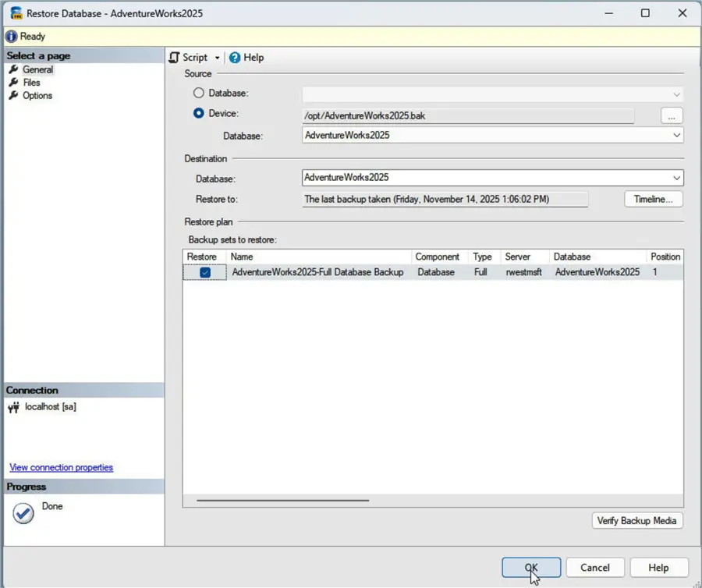
Task: Click localhost [sa] connection text
Action: tap(51, 407)
